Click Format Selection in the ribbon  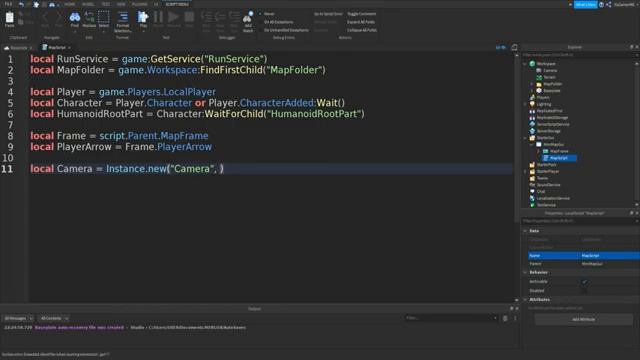pyautogui.click(x=122, y=22)
